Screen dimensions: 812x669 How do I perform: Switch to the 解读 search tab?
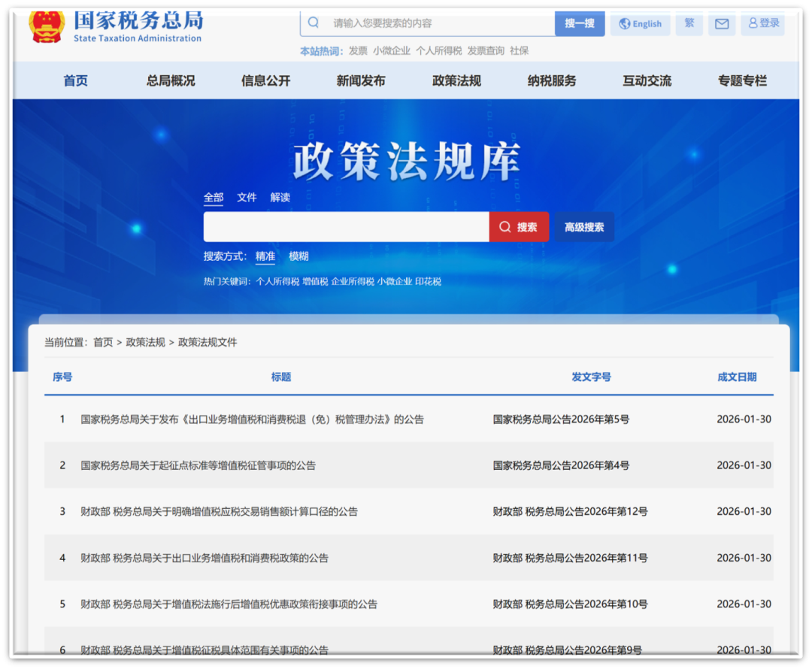[280, 198]
